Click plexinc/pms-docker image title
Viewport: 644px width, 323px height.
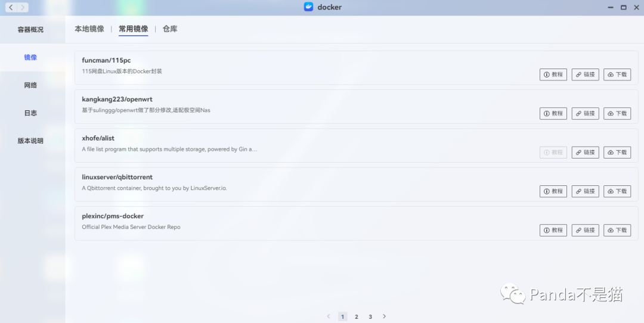[113, 216]
